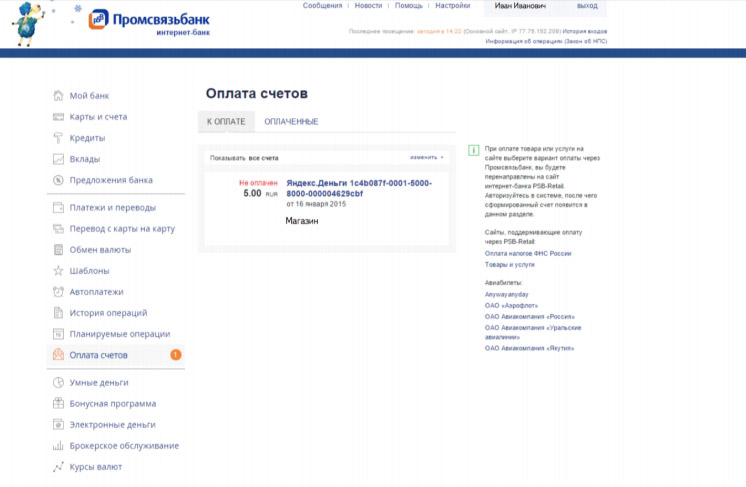This screenshot has width=746, height=487.
Task: Click the wallet icon beside Платежи и переводы
Action: 58,207
